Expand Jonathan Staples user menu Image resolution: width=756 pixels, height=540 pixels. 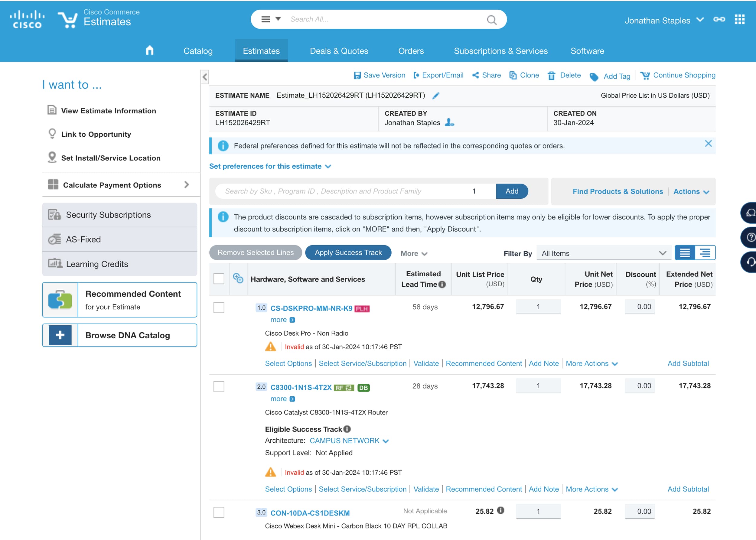[700, 20]
